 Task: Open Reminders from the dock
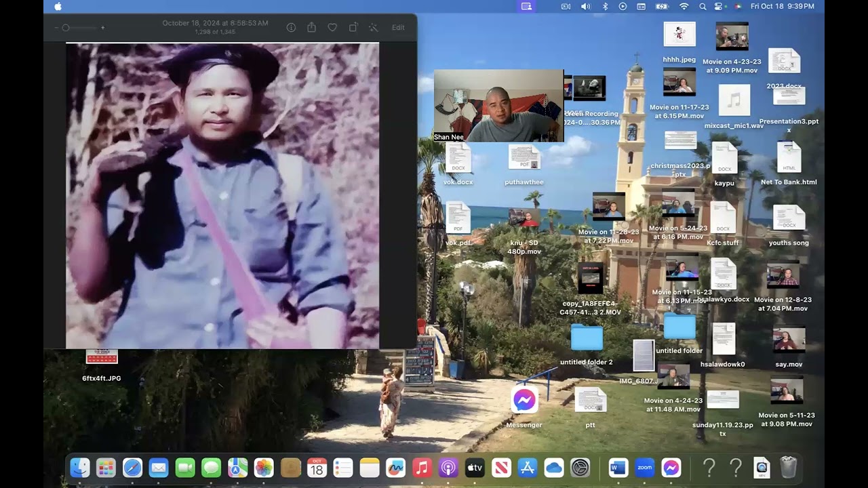click(x=343, y=468)
